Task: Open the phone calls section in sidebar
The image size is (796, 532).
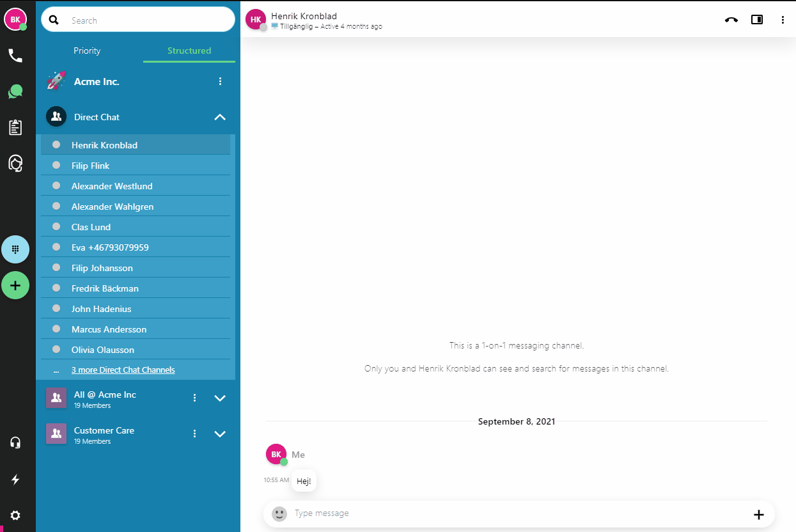Action: [x=15, y=56]
